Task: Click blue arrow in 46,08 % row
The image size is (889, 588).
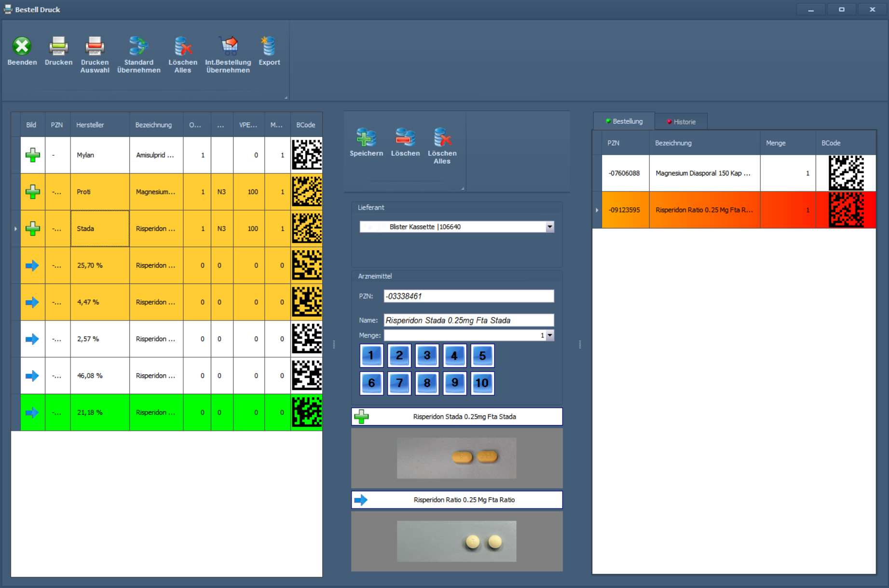Action: point(32,376)
